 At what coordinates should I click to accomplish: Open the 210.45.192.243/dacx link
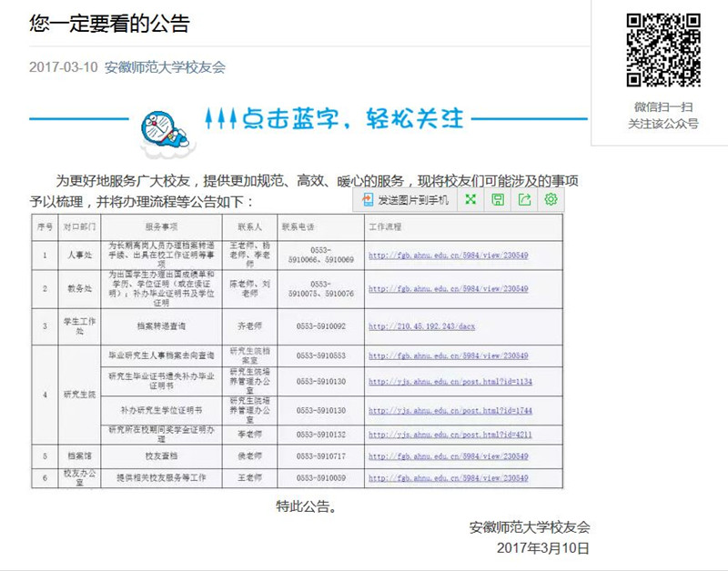(420, 326)
